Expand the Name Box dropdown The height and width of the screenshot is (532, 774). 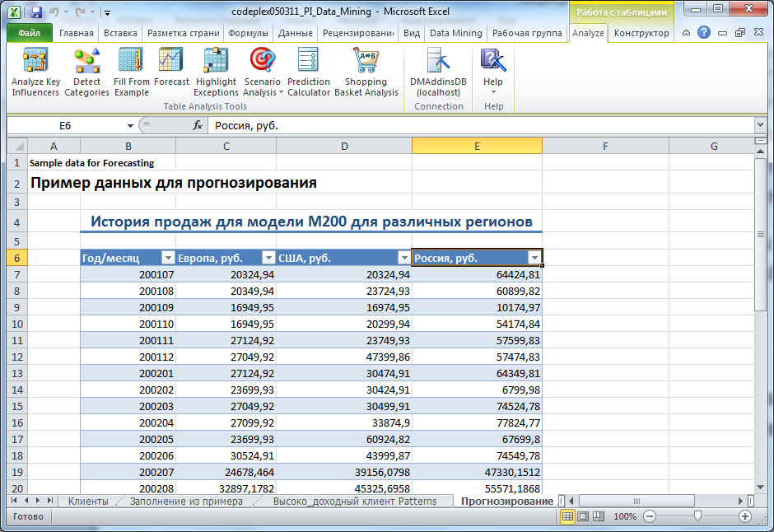click(x=130, y=126)
